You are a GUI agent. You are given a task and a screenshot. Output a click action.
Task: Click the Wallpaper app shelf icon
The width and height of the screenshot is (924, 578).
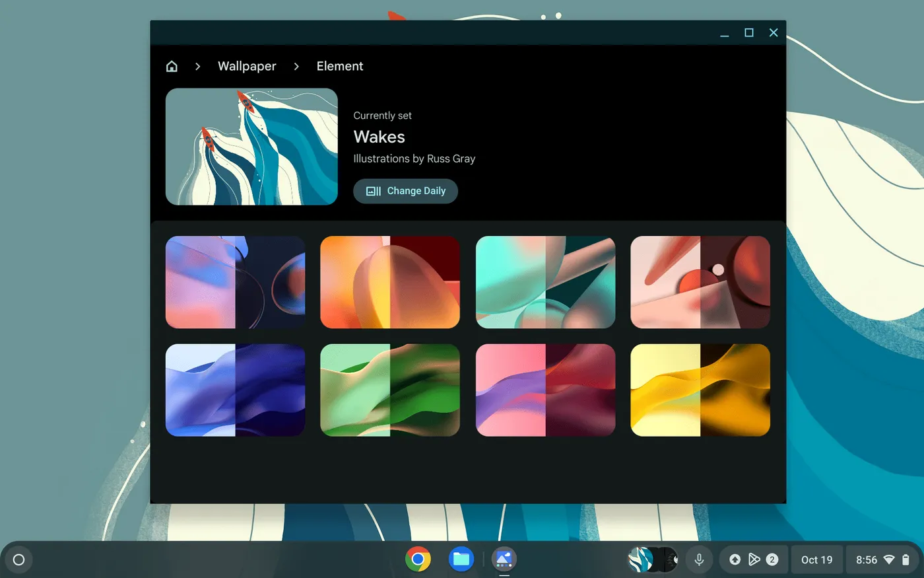(504, 560)
